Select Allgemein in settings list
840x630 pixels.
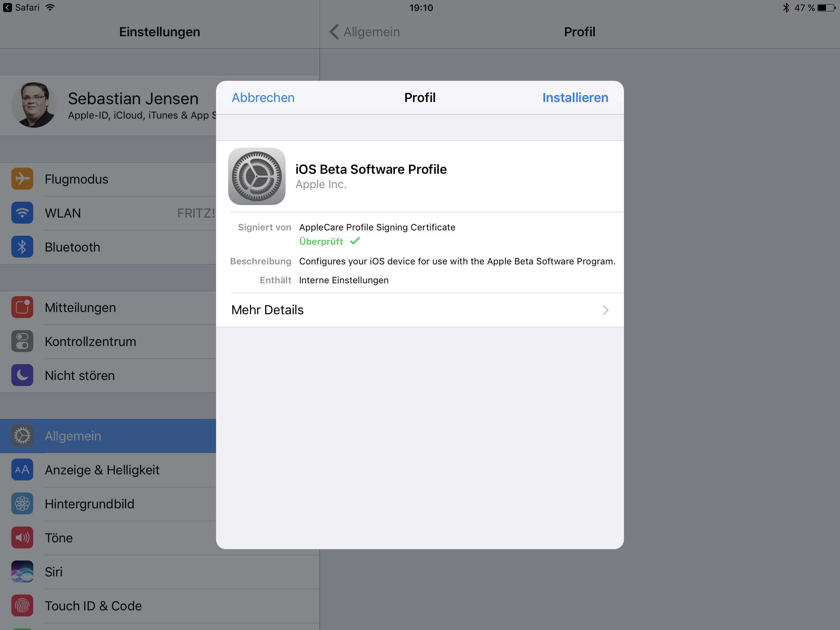(x=72, y=436)
